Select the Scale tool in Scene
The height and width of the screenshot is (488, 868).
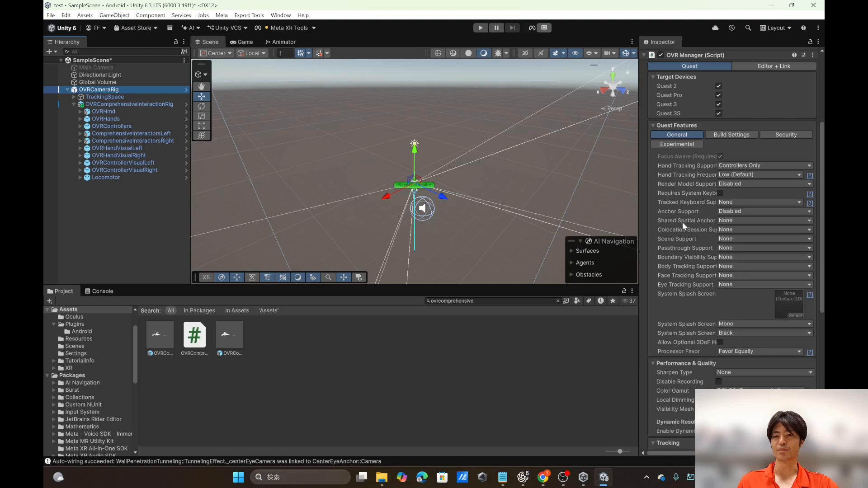pos(202,116)
